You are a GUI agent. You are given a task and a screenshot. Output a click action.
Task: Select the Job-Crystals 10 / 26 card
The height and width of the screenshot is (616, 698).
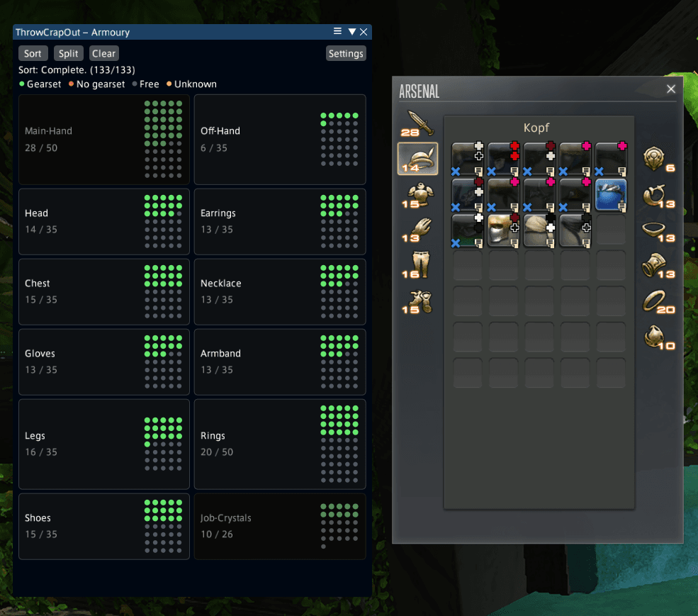pos(280,526)
